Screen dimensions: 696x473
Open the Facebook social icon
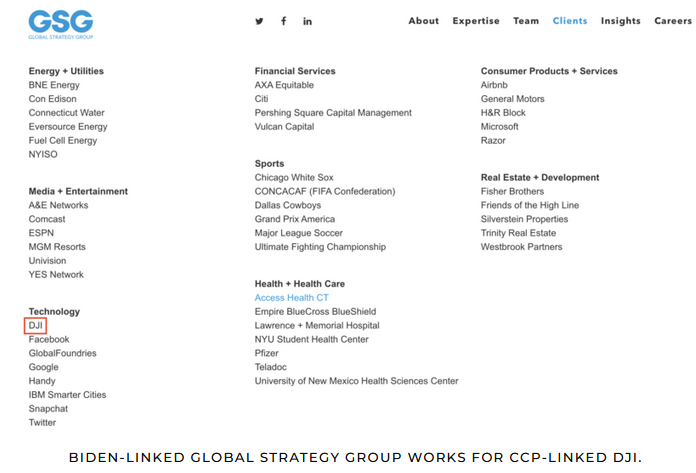tap(284, 21)
